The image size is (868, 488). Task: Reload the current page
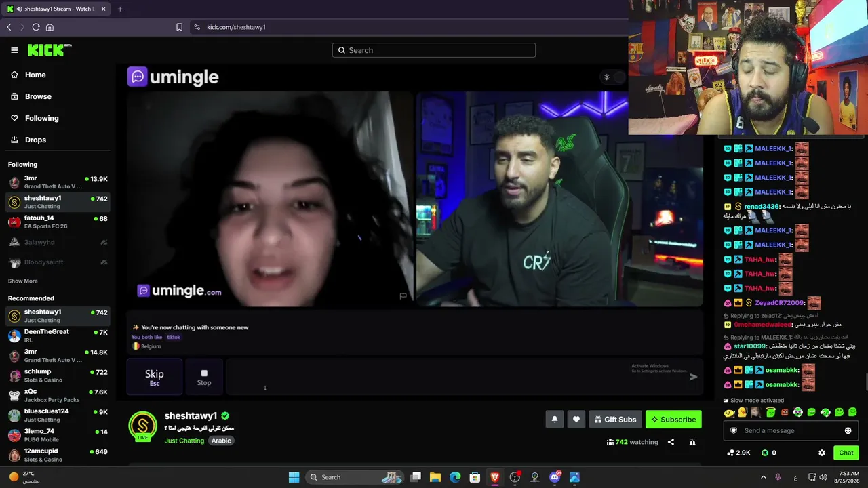(36, 27)
